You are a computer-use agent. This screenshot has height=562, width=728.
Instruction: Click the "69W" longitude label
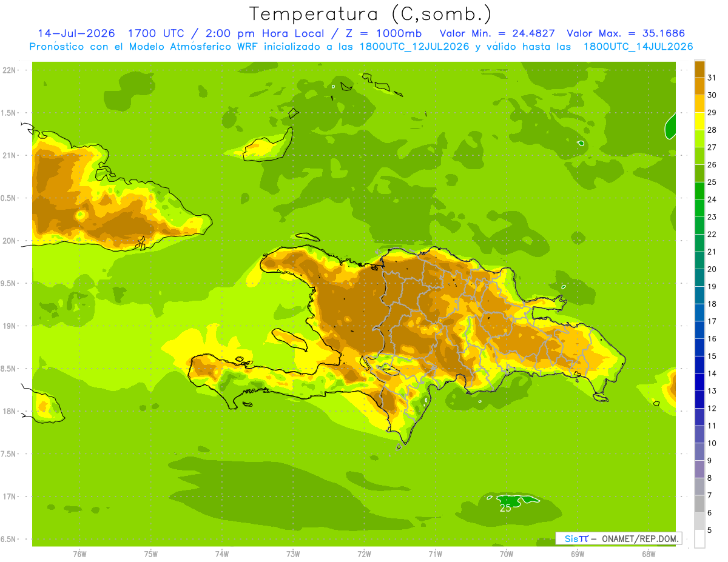(578, 554)
